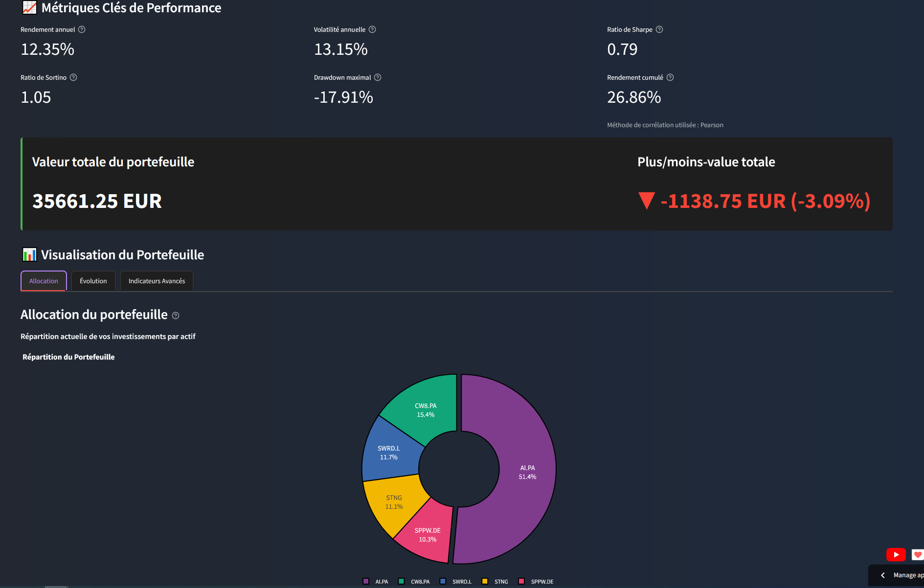Select the Allocation tab
This screenshot has width=924, height=588.
click(44, 281)
